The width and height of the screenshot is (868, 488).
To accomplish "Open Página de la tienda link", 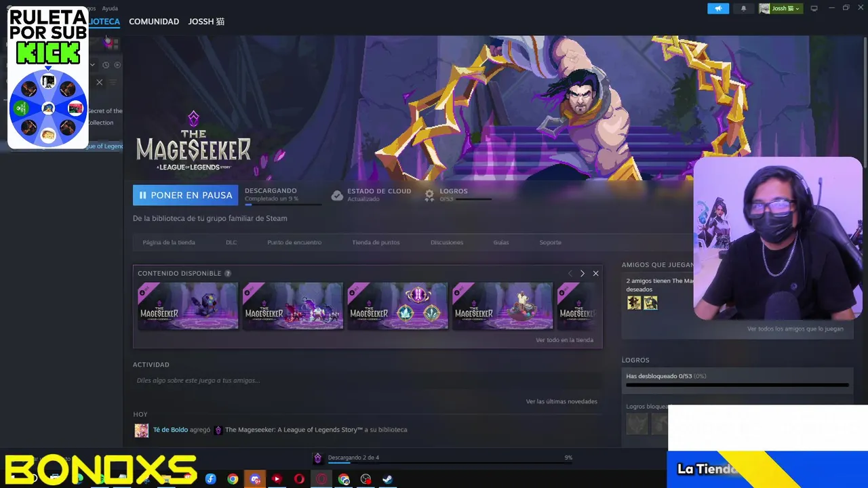I will pos(169,242).
